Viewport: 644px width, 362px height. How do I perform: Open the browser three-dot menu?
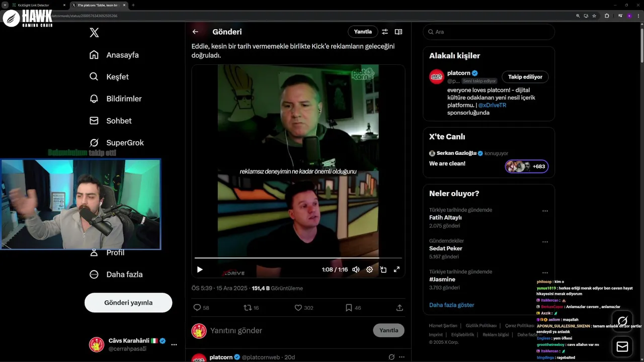coord(639,16)
